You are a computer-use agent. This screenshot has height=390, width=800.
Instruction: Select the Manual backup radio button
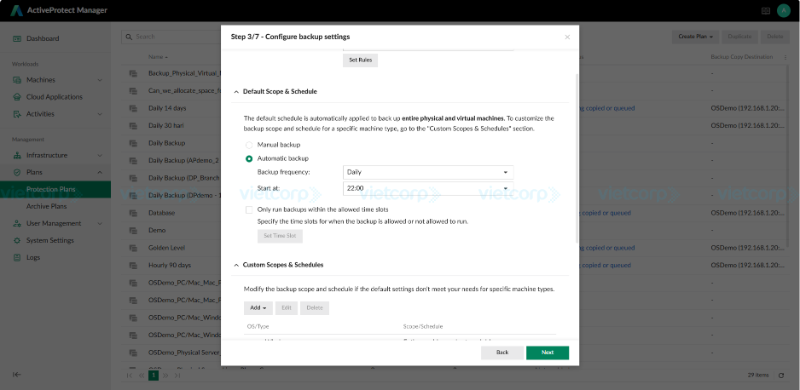coord(249,145)
